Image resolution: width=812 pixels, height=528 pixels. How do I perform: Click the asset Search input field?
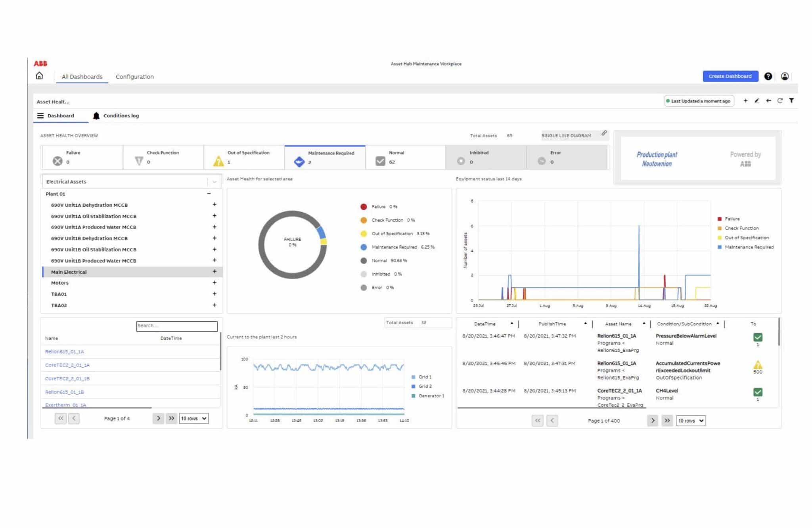click(177, 326)
